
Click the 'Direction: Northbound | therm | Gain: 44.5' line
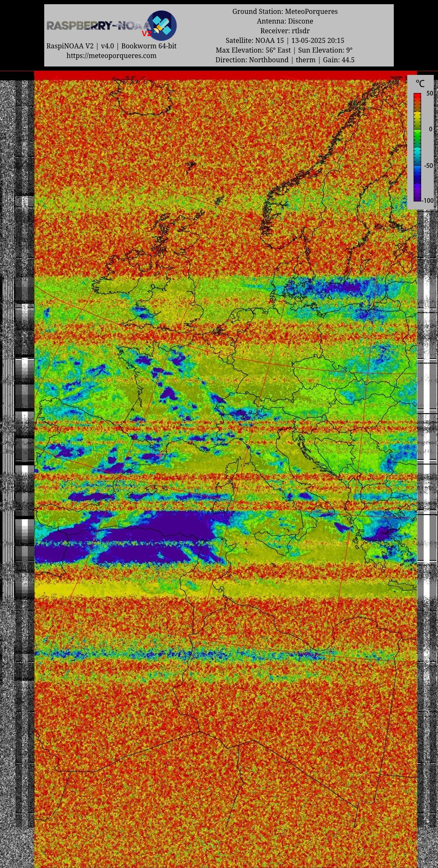pos(285,60)
